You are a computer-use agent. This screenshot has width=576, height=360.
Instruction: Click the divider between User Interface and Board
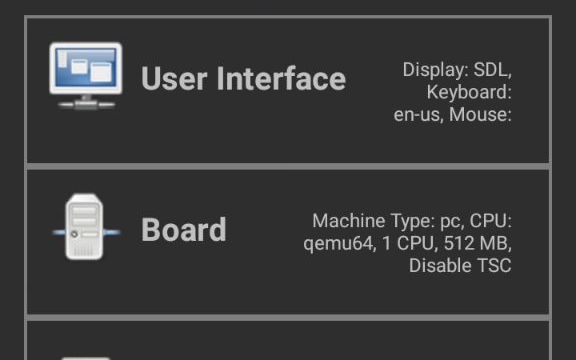288,166
